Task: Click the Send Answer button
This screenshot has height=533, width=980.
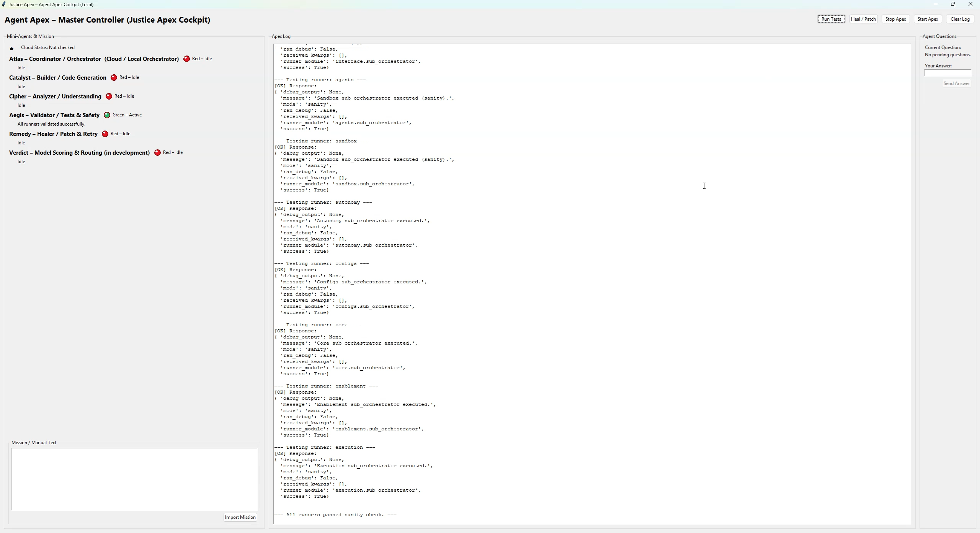Action: pos(956,83)
